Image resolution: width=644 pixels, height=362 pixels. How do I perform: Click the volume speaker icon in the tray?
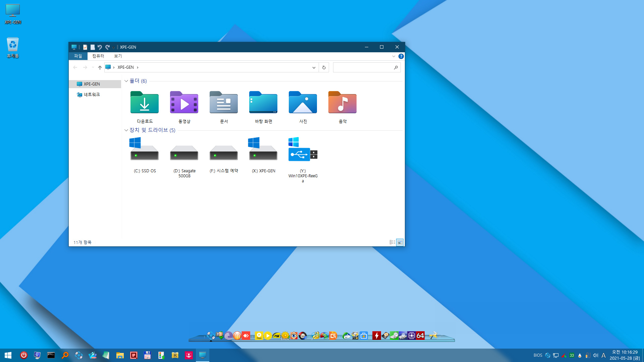coord(596,355)
